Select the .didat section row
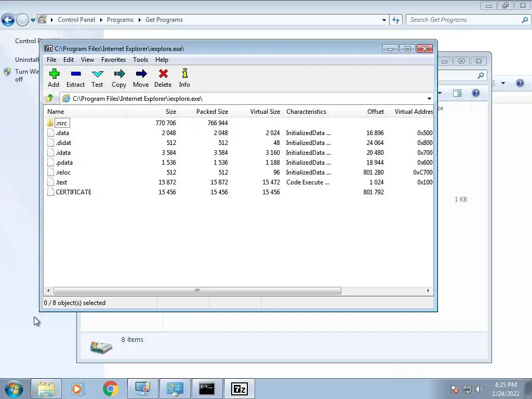Screen dimensions: 532x399 (x=239, y=143)
